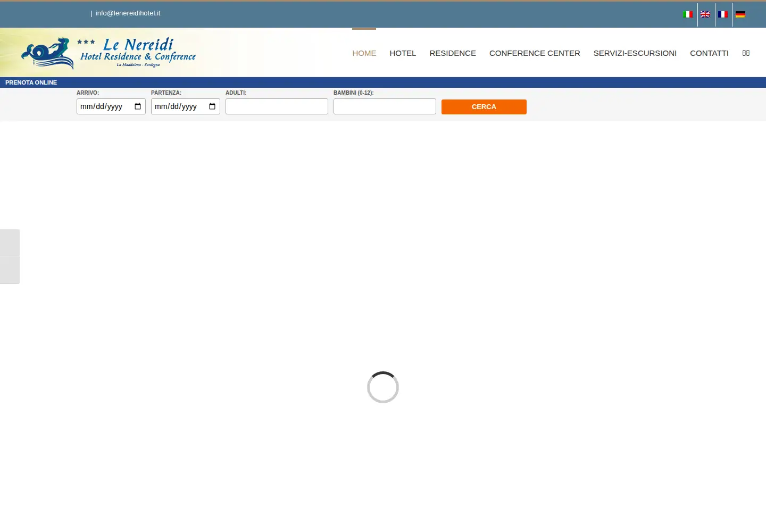The height and width of the screenshot is (532, 766).
Task: Go to the Home menu item
Action: pyautogui.click(x=364, y=53)
